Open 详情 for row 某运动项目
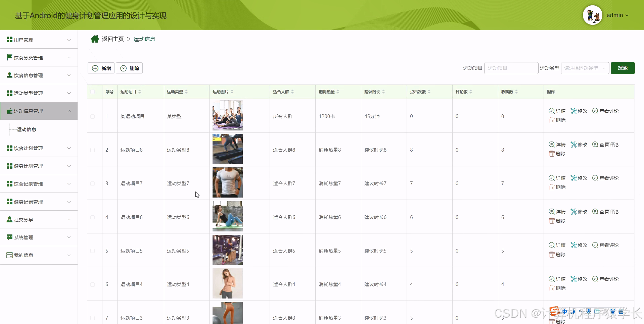 click(x=557, y=111)
